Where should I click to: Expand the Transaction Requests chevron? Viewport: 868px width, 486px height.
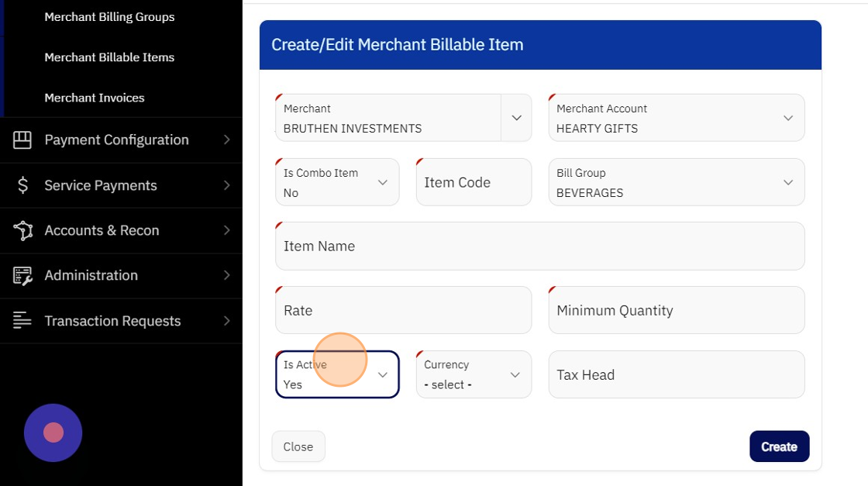(x=226, y=321)
